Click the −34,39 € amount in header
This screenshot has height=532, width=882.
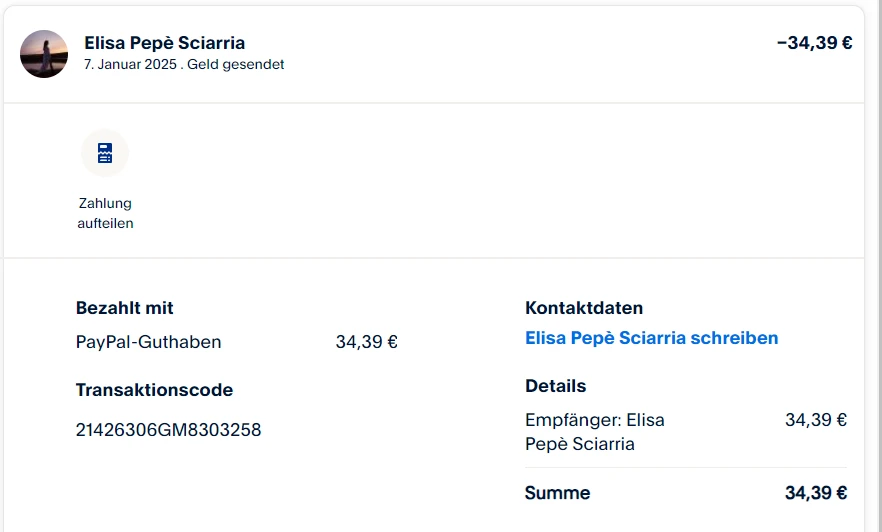click(x=814, y=43)
